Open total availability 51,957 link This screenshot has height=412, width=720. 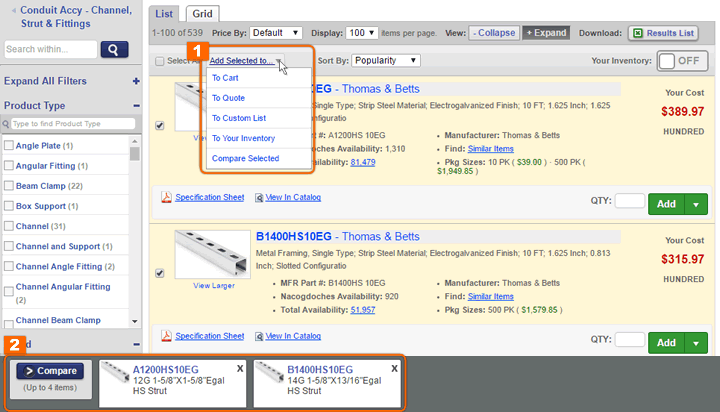tap(363, 310)
